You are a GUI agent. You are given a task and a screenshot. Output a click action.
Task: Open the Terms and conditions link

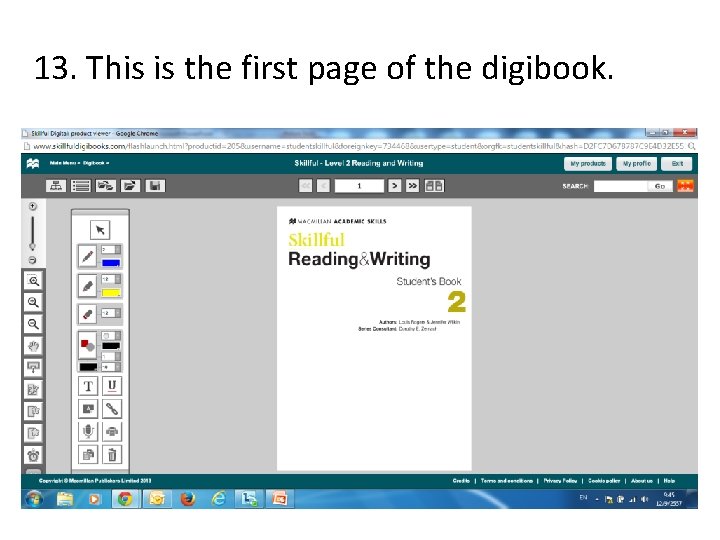click(506, 481)
